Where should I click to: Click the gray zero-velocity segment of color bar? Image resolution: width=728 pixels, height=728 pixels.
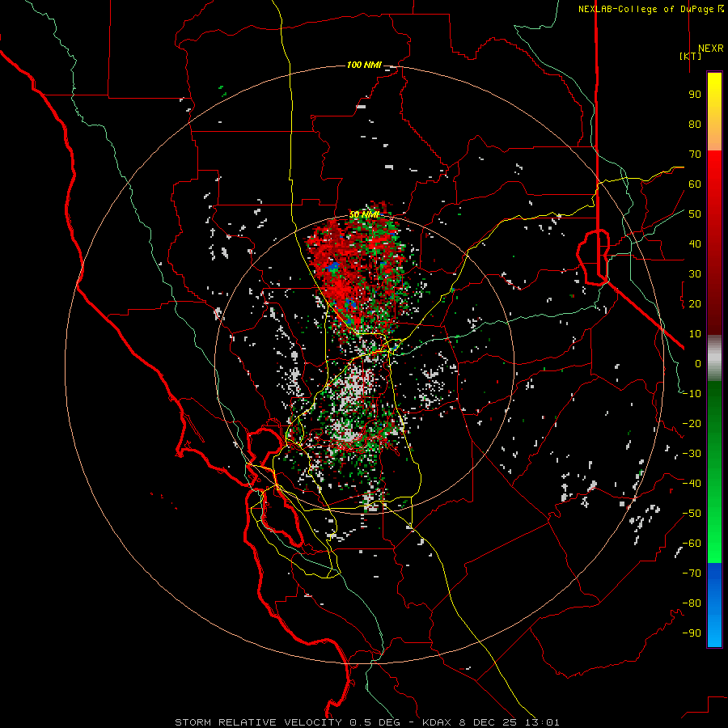tap(714, 358)
